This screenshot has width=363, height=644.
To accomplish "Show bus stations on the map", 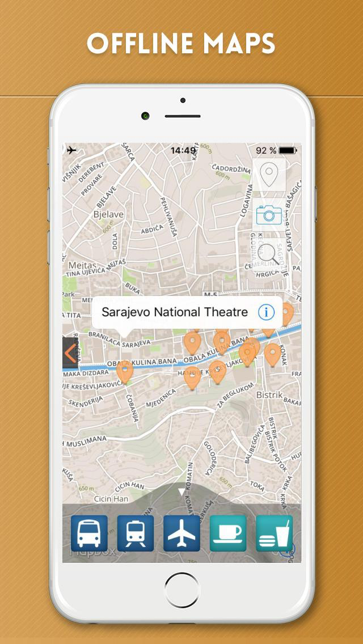I will (x=89, y=533).
